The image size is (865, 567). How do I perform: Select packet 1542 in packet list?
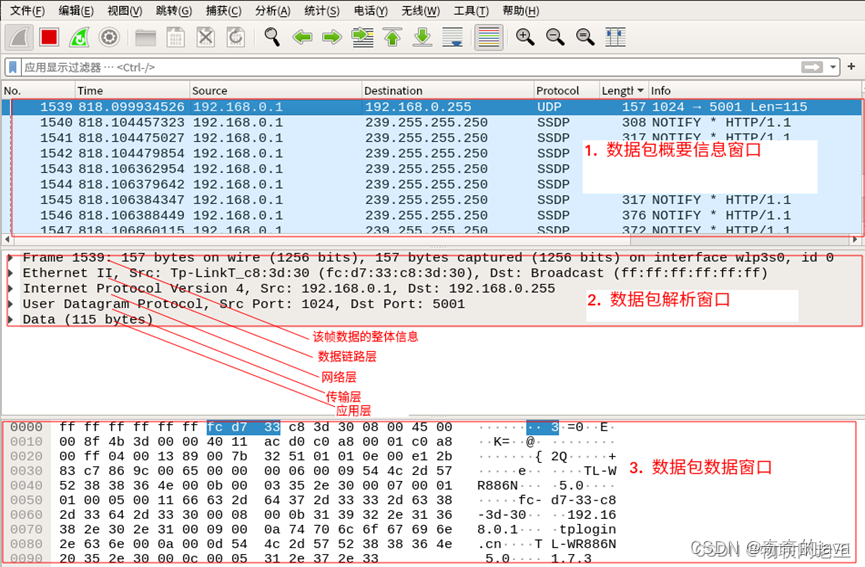431,153
